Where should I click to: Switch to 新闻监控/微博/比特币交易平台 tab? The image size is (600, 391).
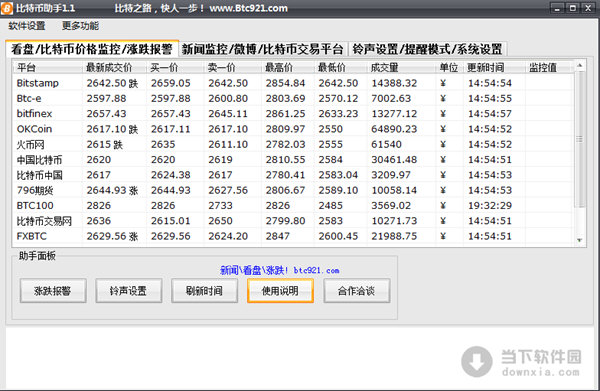(263, 49)
